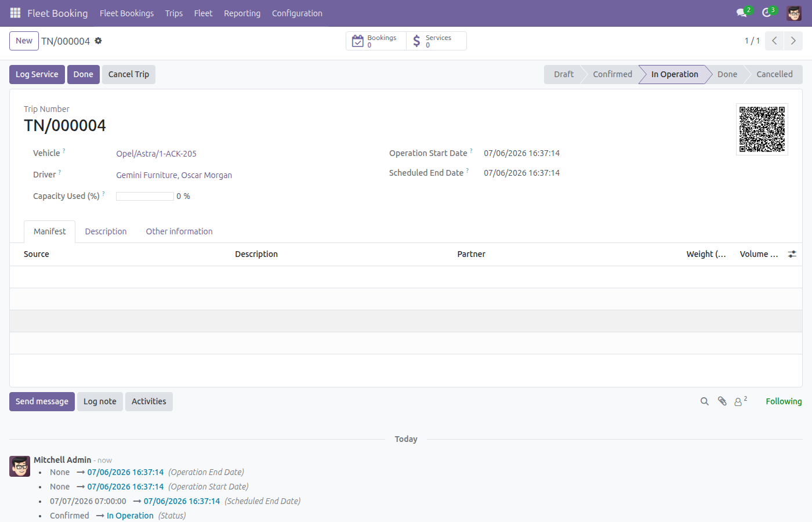Click the Log Service button
812x522 pixels.
click(x=37, y=74)
